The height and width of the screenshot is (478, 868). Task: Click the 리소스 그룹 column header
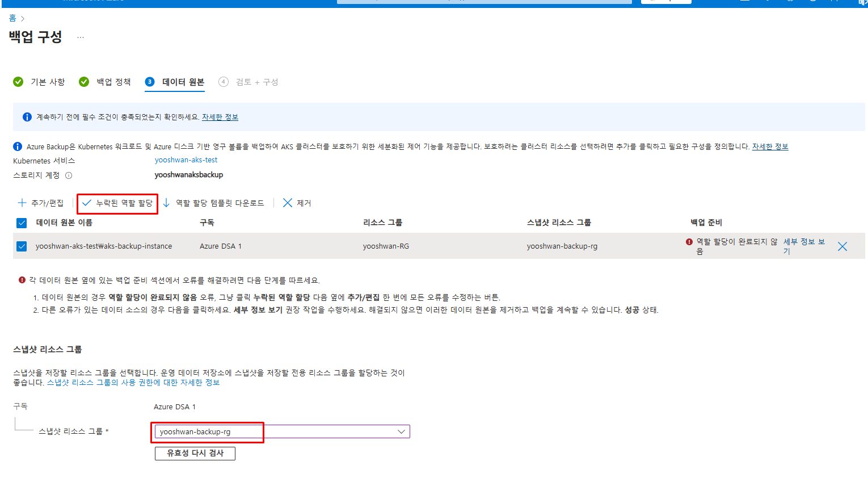(383, 223)
